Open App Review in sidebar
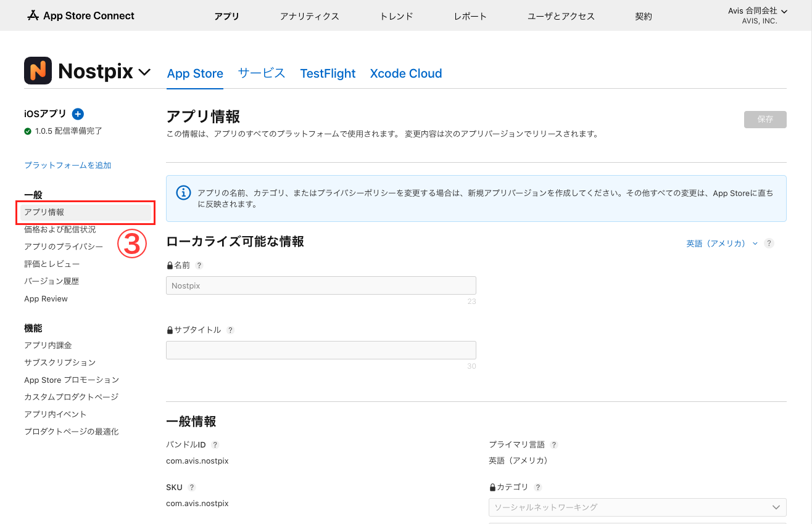Screen dimensions: 812x524 click(46, 299)
